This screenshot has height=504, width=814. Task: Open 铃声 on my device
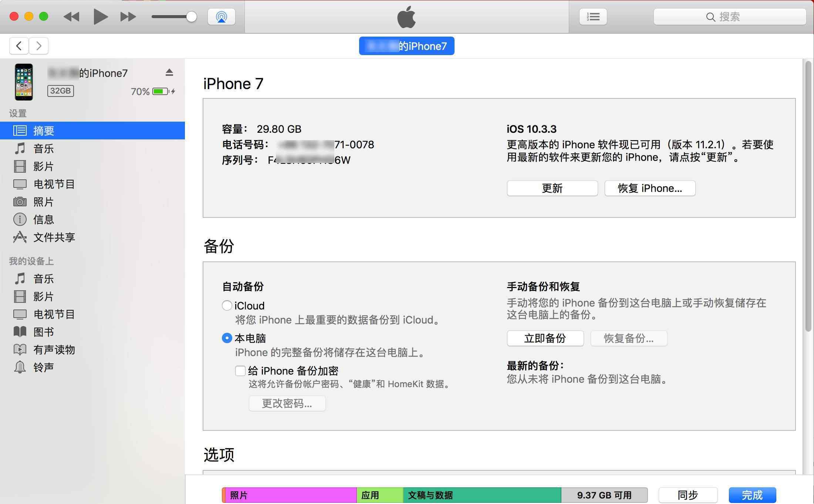tap(92, 367)
